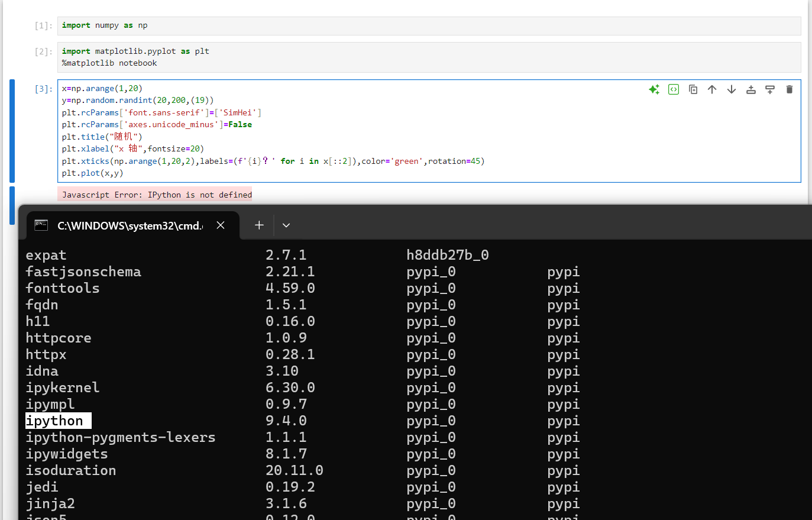Click isoduration package name in terminal
The width and height of the screenshot is (812, 520).
(71, 470)
